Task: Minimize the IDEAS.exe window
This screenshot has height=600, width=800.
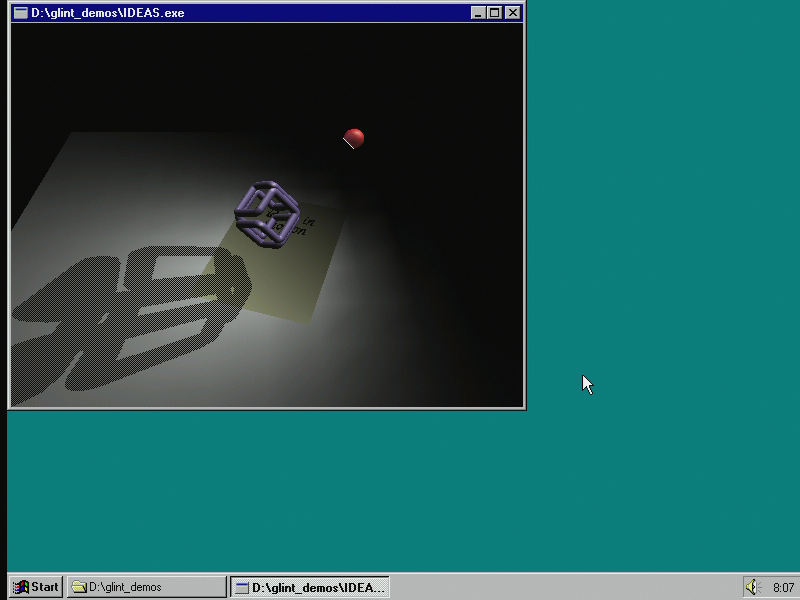Action: click(478, 13)
